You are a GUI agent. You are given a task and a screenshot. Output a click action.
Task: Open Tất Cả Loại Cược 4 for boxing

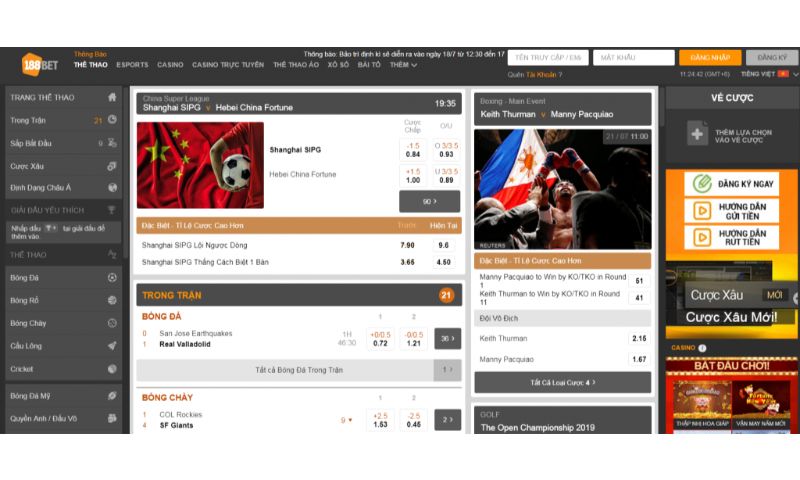[562, 382]
